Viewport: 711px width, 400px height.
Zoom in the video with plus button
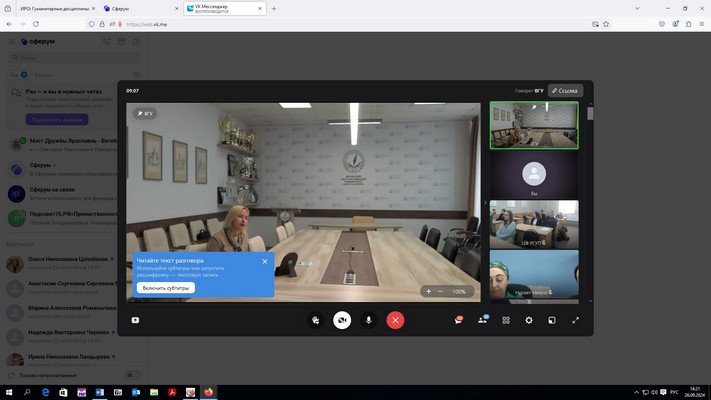click(x=429, y=292)
